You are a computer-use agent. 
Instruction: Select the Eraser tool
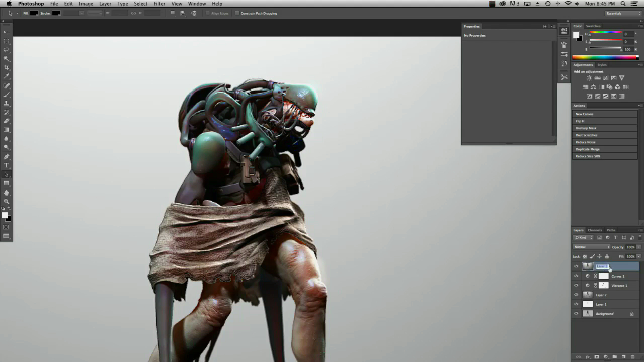pyautogui.click(x=7, y=121)
